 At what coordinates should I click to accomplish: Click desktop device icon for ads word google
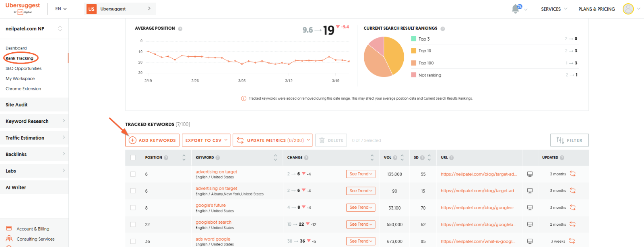coord(530,241)
